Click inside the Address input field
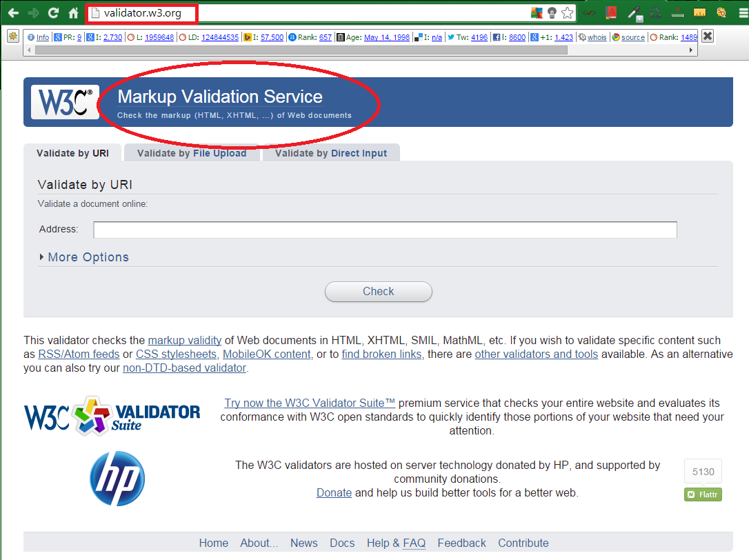The width and height of the screenshot is (749, 560). tap(384, 230)
